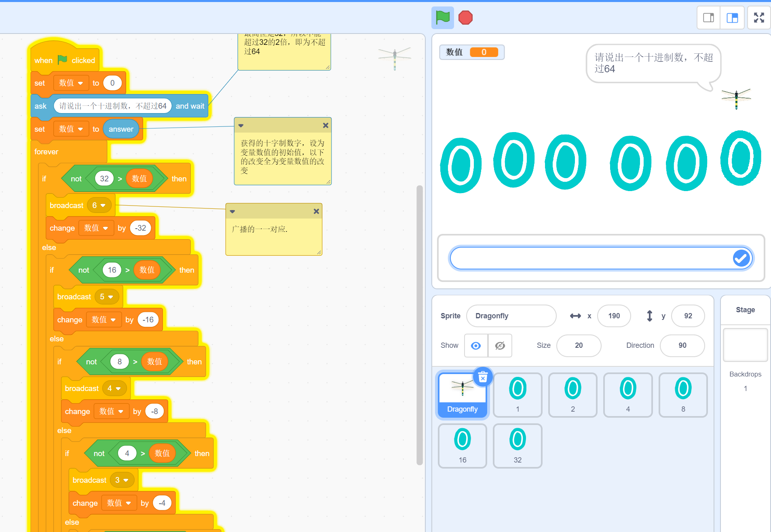Open broadcast 5 message dropdown
The height and width of the screenshot is (532, 771).
tap(106, 296)
